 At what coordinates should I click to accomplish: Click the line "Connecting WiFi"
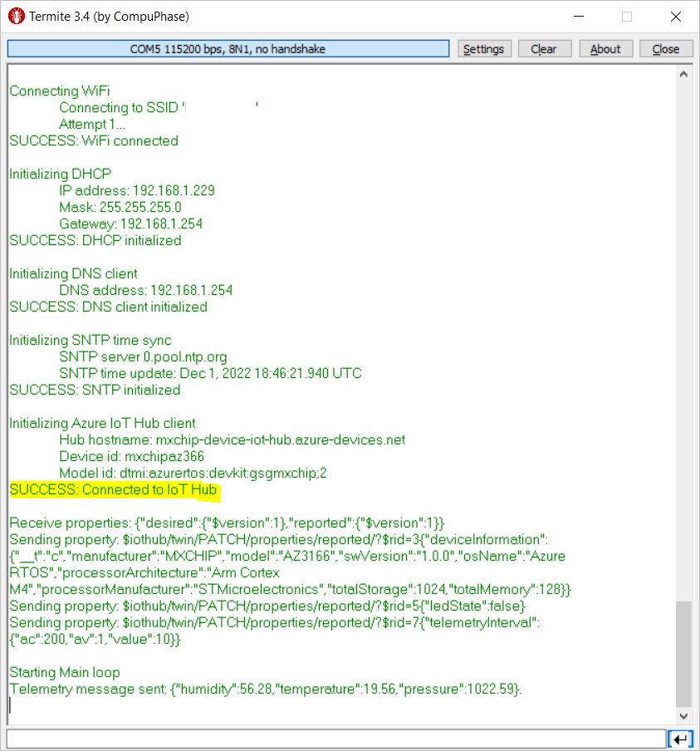[x=60, y=91]
